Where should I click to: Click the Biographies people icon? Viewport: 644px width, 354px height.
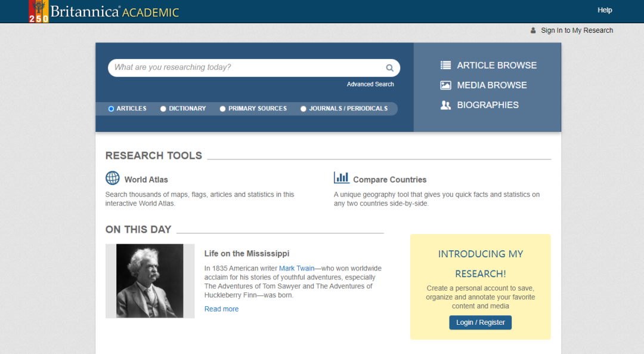click(445, 105)
